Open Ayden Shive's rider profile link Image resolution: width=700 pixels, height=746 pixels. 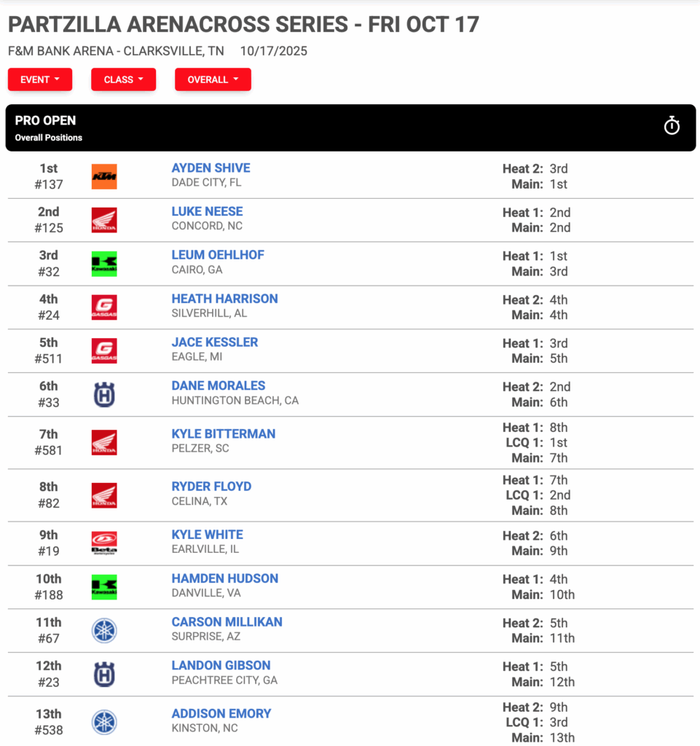coord(211,168)
